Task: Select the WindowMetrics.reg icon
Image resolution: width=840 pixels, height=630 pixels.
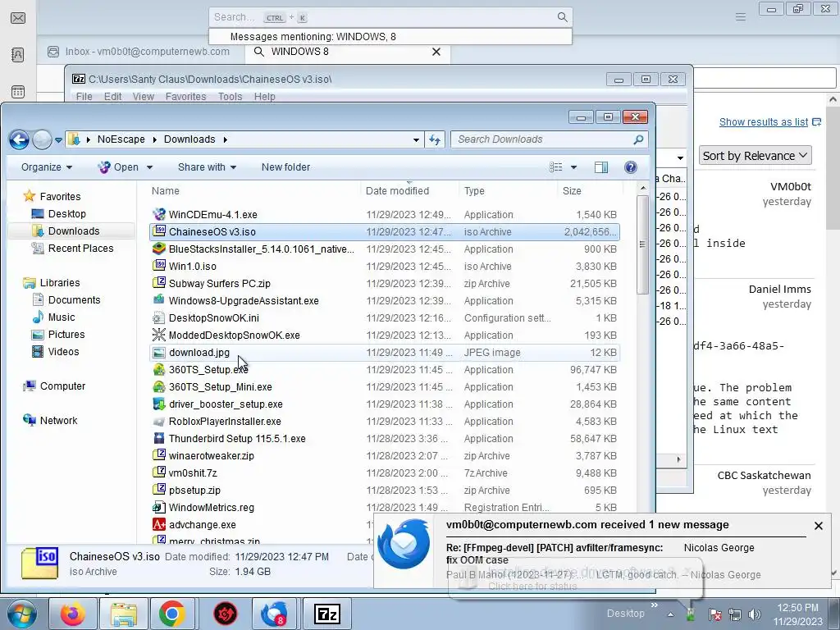Action: (x=159, y=507)
